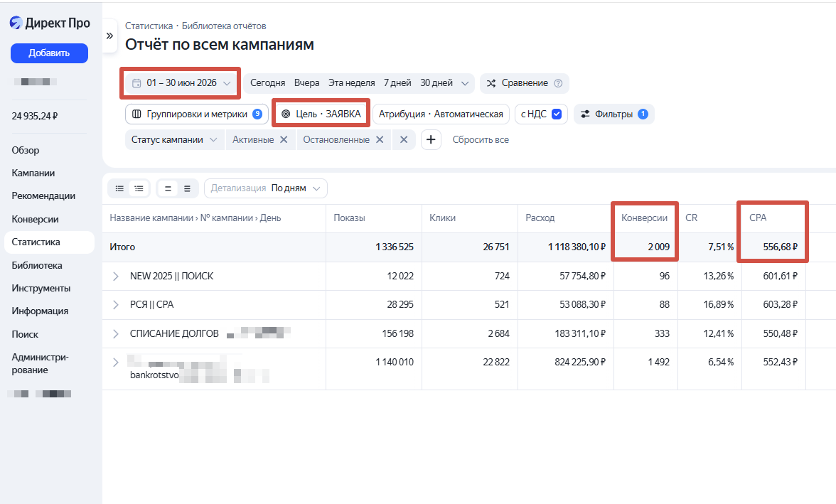Remove the Остановленные status filter
The width and height of the screenshot is (836, 504).
tap(380, 140)
